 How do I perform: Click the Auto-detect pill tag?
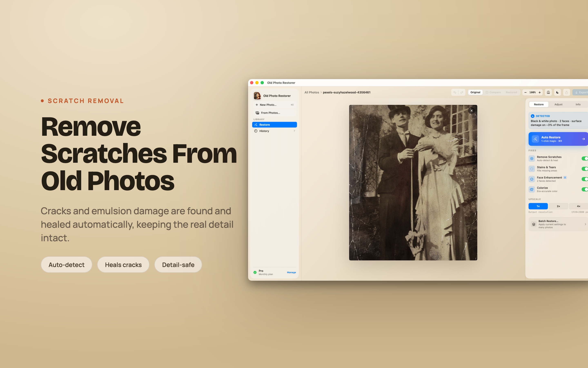(x=67, y=265)
